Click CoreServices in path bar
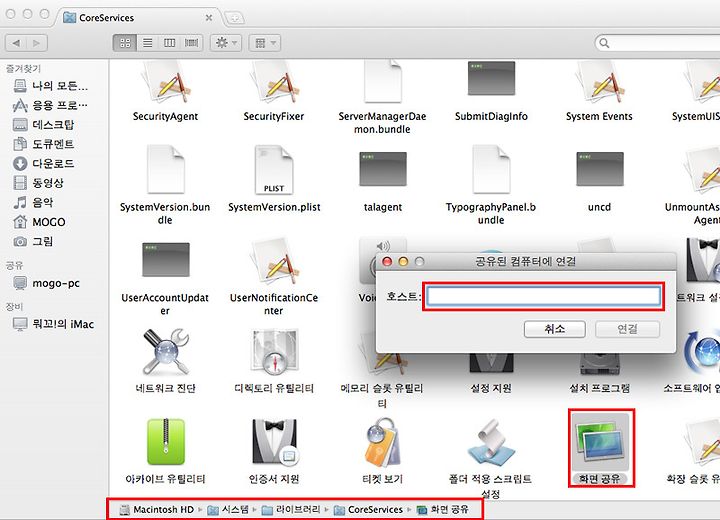Screen dimensions: 720x520 [x=368, y=509]
